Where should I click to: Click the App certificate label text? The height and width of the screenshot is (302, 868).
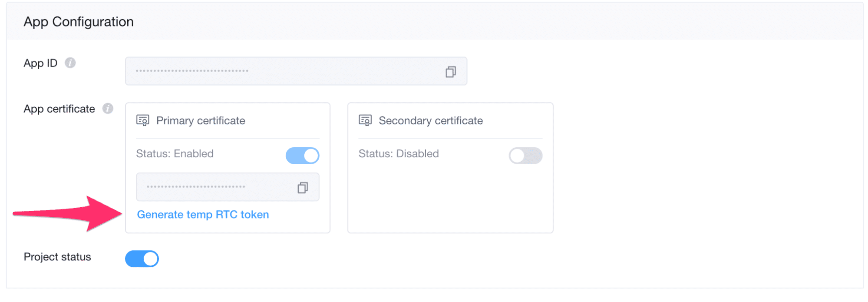59,109
